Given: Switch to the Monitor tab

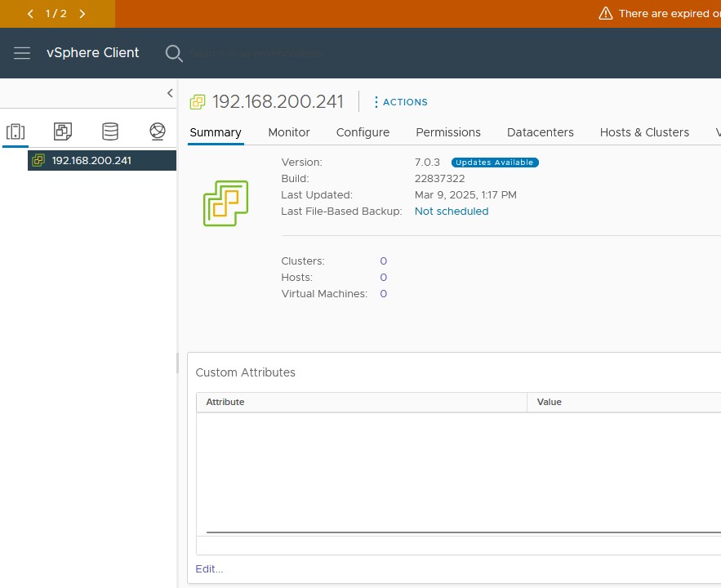Looking at the screenshot, I should [x=289, y=132].
